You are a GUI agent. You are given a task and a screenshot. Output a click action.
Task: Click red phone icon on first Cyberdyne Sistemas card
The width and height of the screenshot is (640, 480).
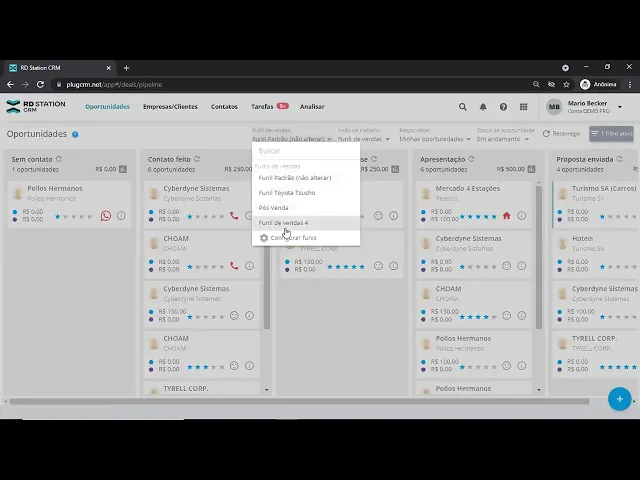coord(234,216)
